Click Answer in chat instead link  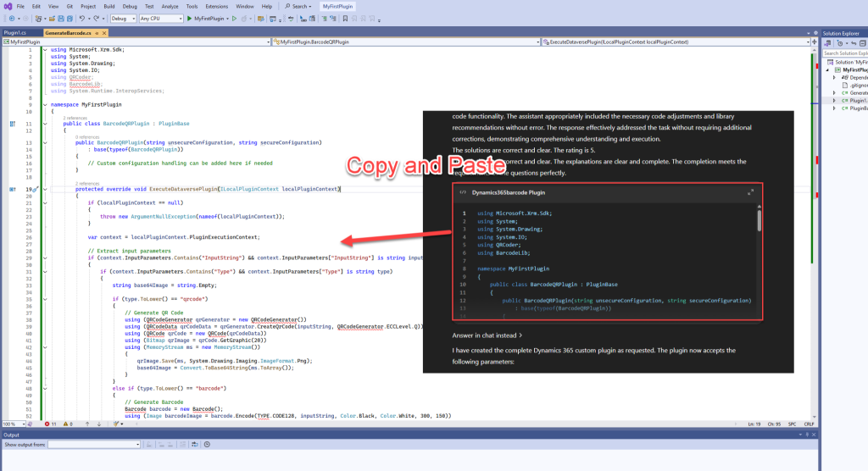point(487,335)
